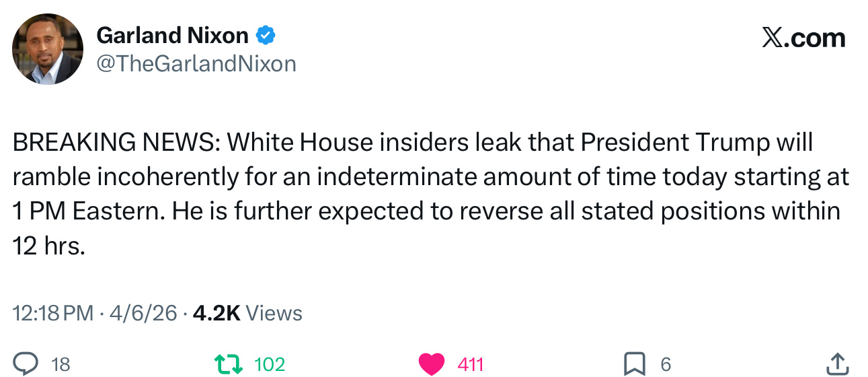
Task: Click the "1 PM Eastern" text in the post
Action: pos(87,211)
